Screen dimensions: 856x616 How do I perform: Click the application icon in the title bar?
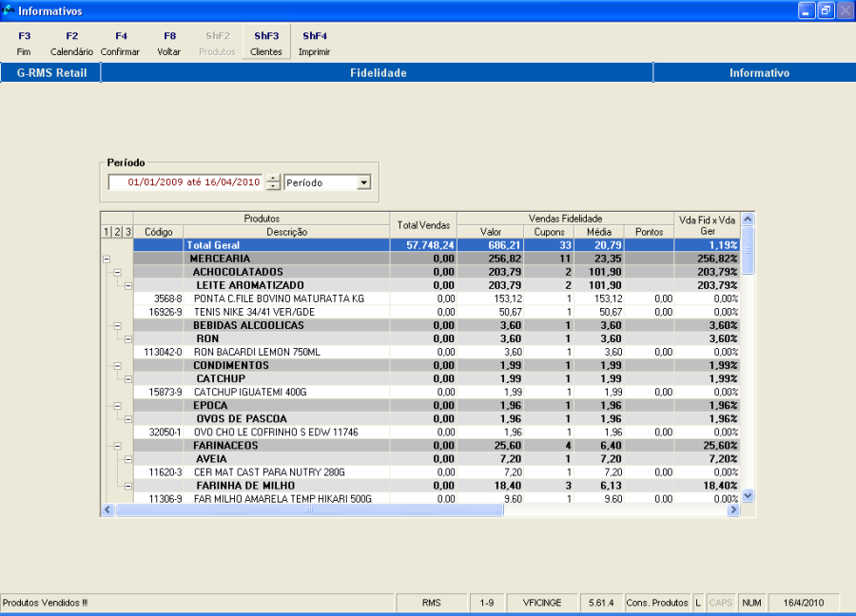9,10
